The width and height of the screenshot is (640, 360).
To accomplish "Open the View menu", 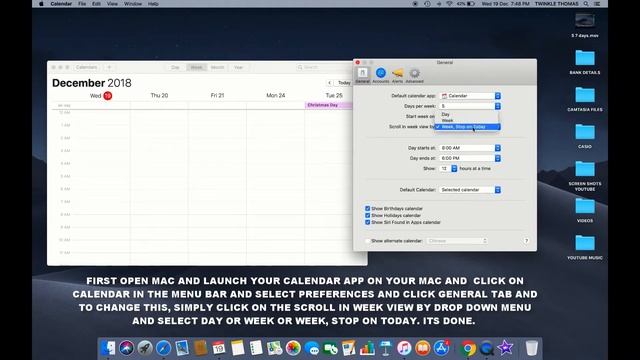I will click(112, 4).
